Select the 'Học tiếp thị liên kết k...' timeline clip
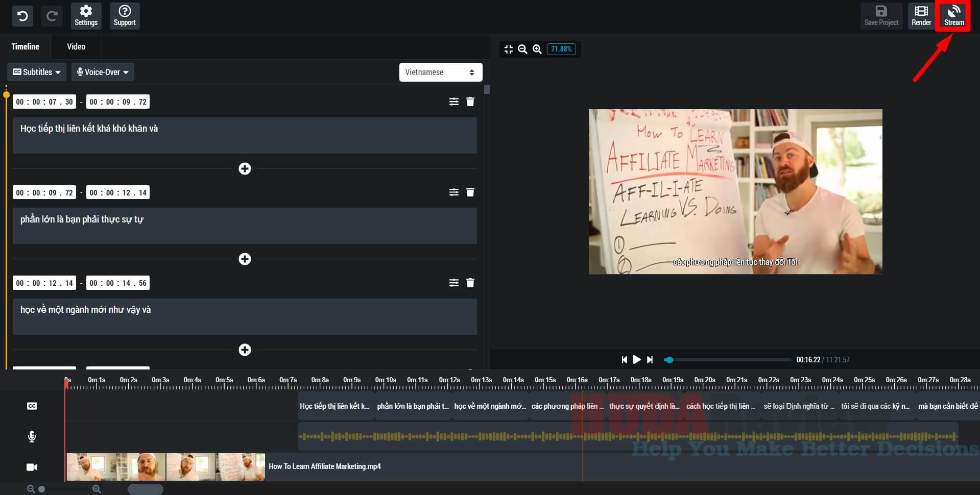This screenshot has height=495, width=980. [x=336, y=406]
